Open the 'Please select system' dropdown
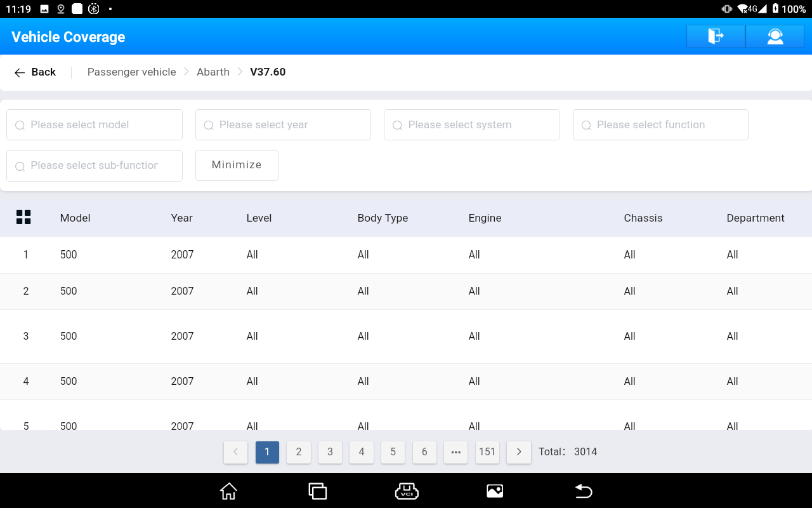The image size is (812, 508). point(471,125)
